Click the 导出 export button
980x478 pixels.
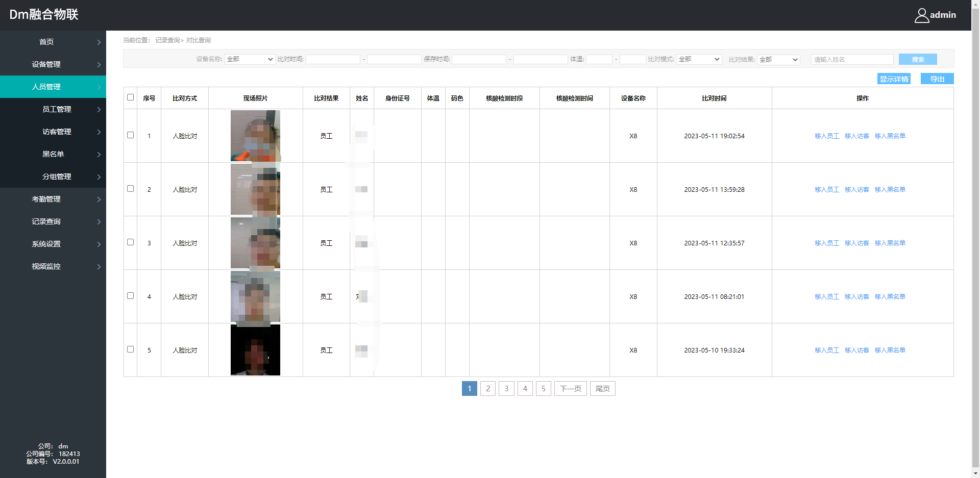pyautogui.click(x=937, y=79)
